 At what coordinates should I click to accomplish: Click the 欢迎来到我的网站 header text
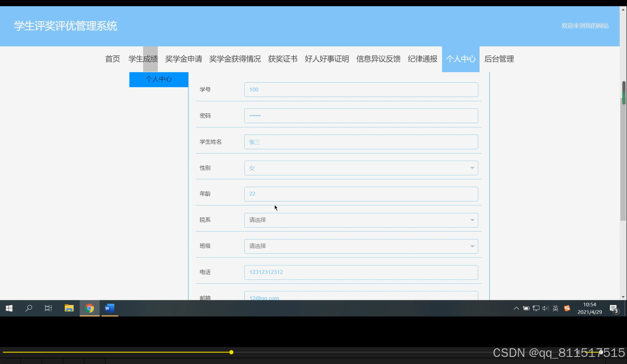click(x=585, y=26)
